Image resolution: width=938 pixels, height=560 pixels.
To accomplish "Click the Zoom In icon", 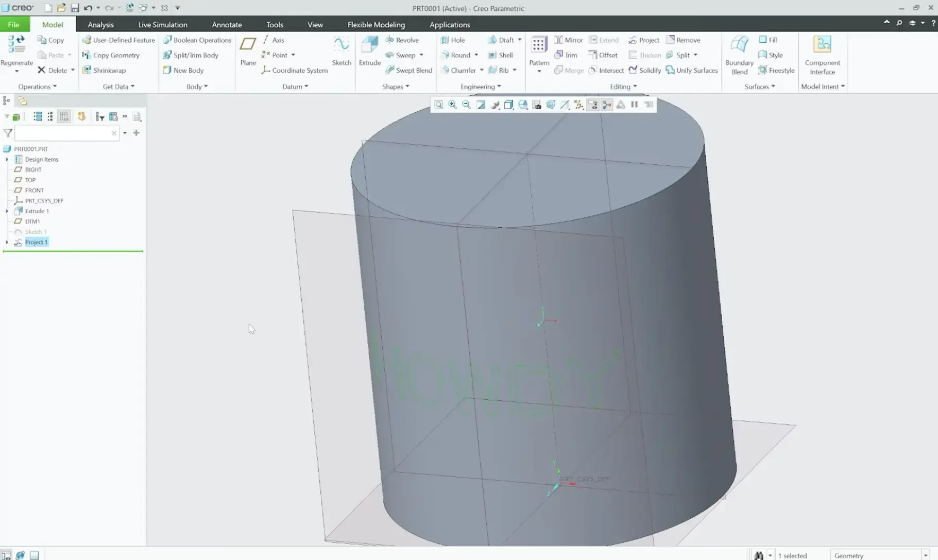I will [452, 105].
